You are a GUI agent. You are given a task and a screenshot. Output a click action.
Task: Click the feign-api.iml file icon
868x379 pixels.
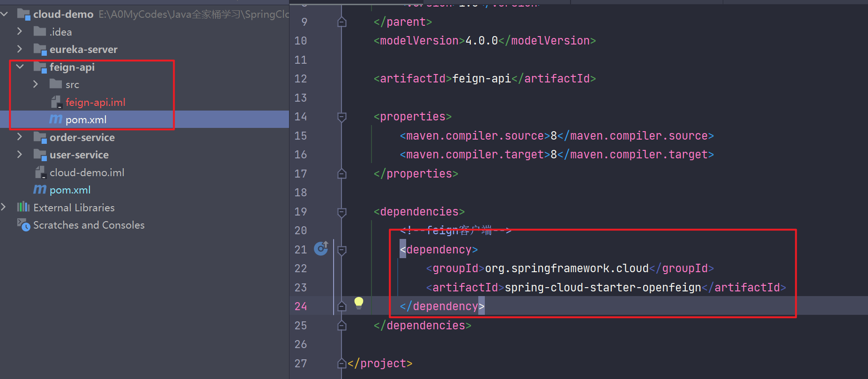(56, 102)
